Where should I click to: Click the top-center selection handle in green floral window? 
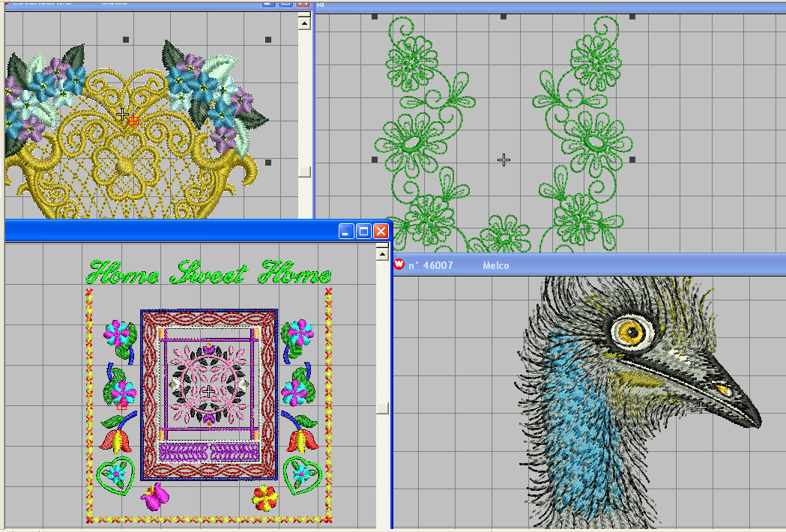pyautogui.click(x=504, y=17)
